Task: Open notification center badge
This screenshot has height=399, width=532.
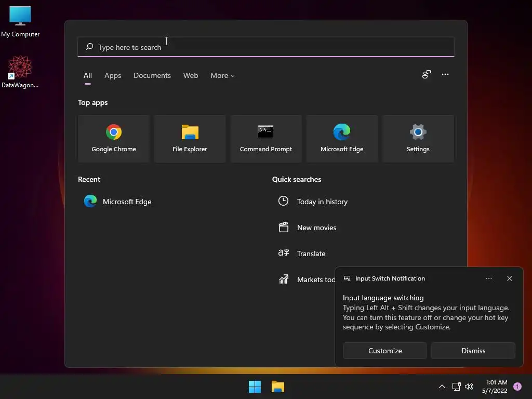Action: click(x=517, y=387)
